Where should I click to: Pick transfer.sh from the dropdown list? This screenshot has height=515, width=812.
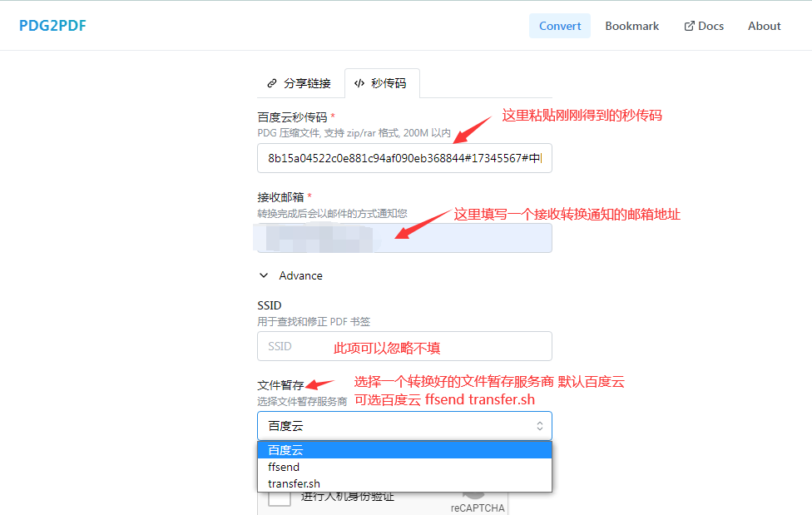[404, 483]
